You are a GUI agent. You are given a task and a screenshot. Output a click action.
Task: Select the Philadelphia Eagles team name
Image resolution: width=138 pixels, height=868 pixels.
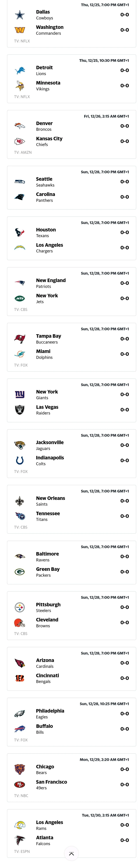tap(50, 713)
